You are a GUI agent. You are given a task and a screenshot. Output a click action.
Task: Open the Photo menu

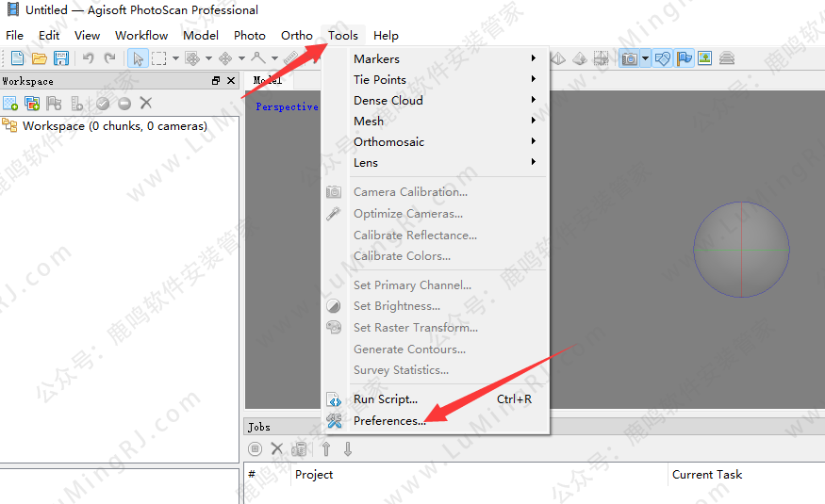click(x=250, y=35)
